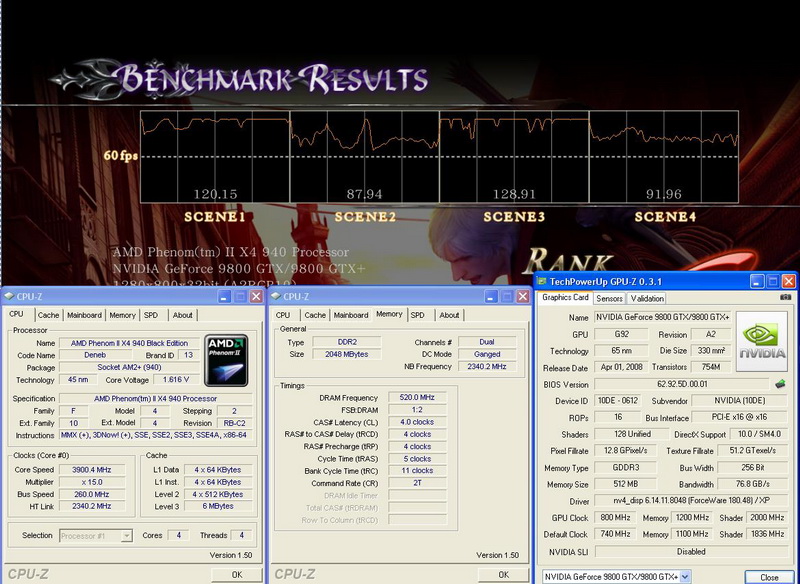This screenshot has width=800, height=584.
Task: Switch to Cache tab in middle CPU-Z window
Action: point(315,315)
